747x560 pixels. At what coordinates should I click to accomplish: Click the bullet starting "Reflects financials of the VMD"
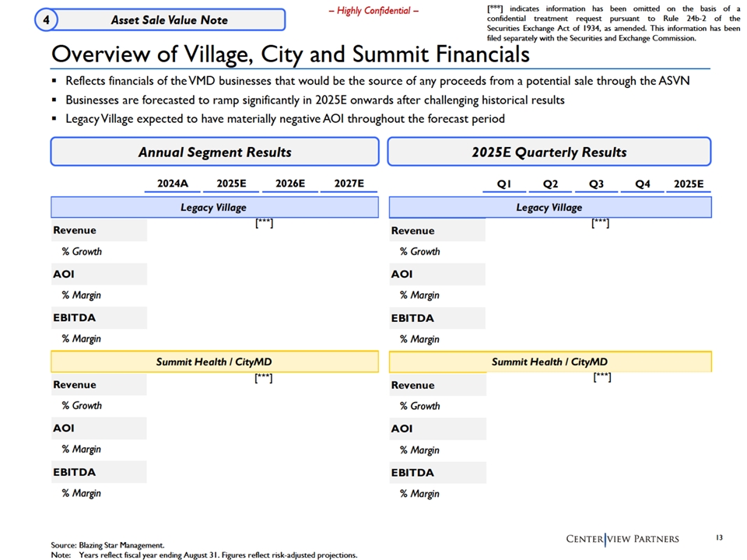(377, 81)
